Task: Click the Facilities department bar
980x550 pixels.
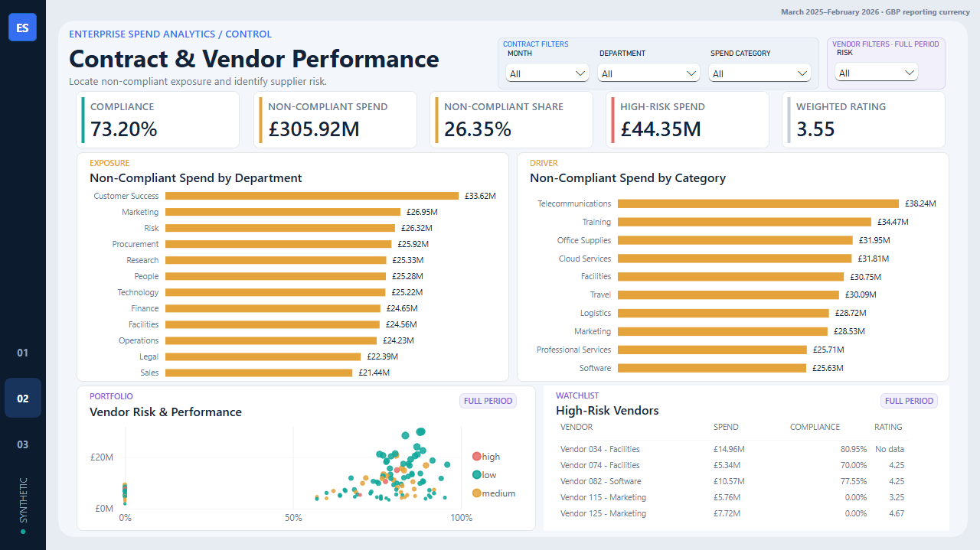Action: (273, 324)
